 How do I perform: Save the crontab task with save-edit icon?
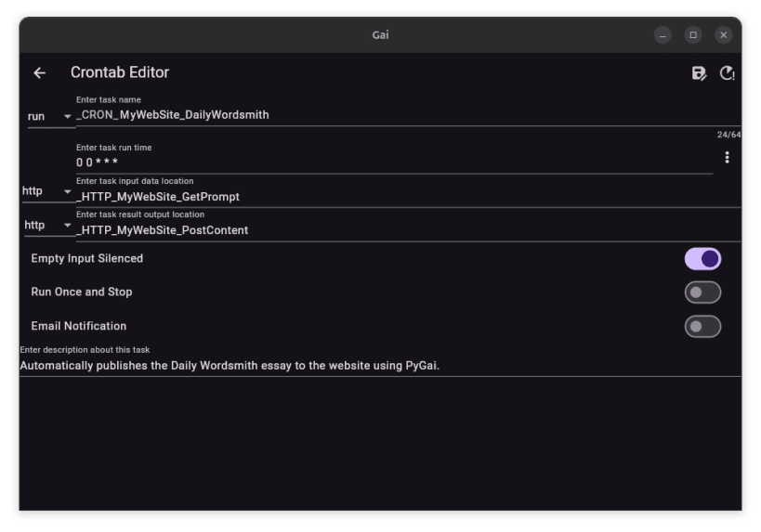tap(699, 73)
